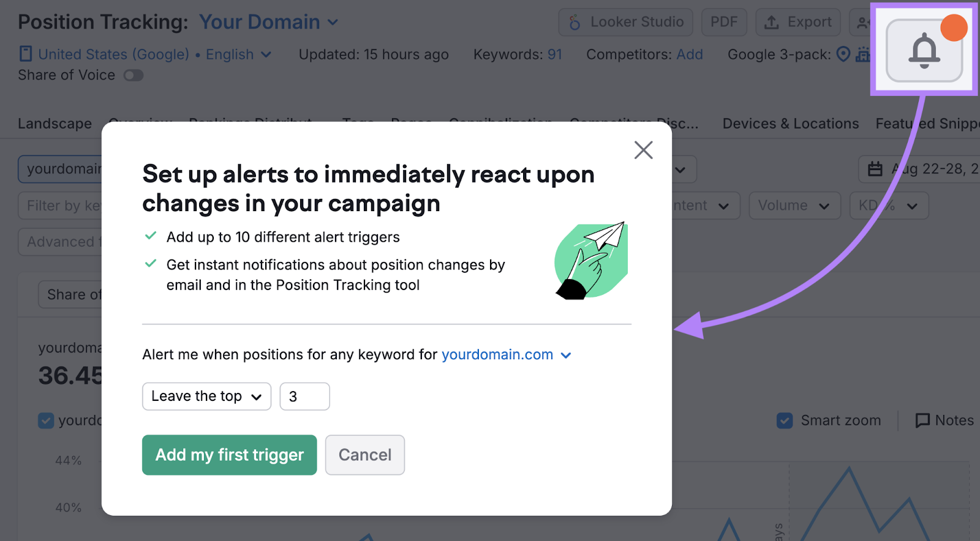Screen dimensions: 980x541
Task: Click the Keywords 91 count link
Action: point(554,54)
